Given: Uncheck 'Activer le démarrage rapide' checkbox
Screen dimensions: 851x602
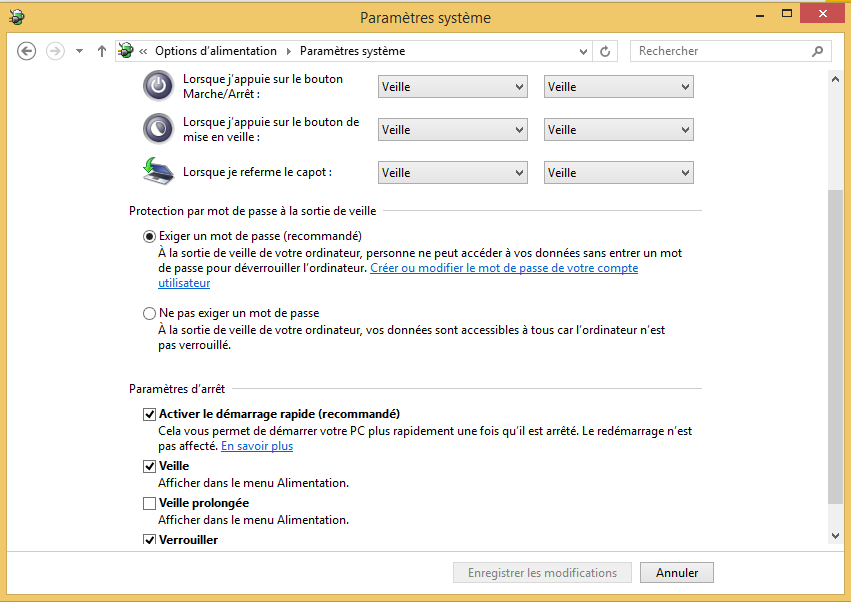Looking at the screenshot, I should [x=150, y=414].
